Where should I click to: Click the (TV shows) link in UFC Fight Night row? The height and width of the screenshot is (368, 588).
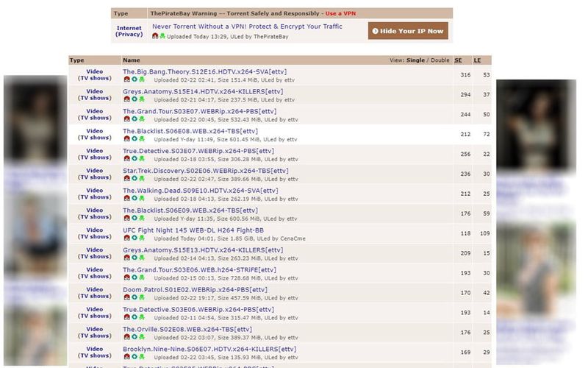coord(95,237)
